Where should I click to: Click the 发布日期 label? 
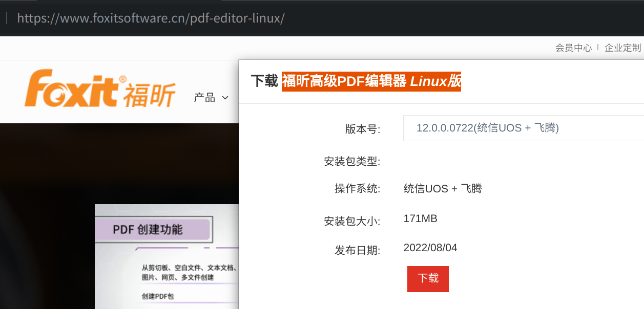pos(358,250)
